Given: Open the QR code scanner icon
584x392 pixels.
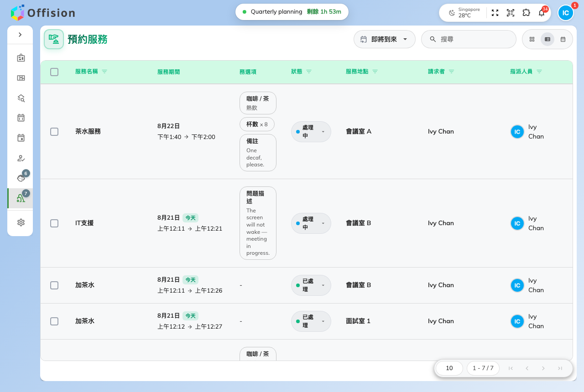Looking at the screenshot, I should 511,13.
